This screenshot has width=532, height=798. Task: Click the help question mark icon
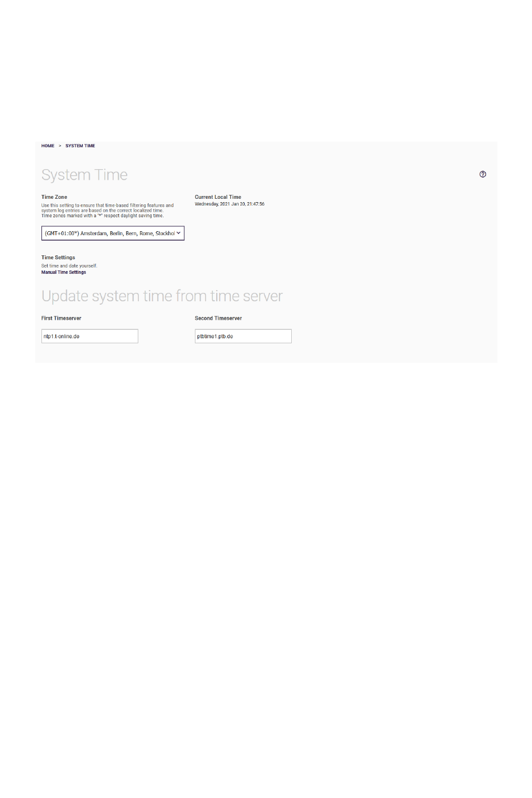tap(483, 174)
